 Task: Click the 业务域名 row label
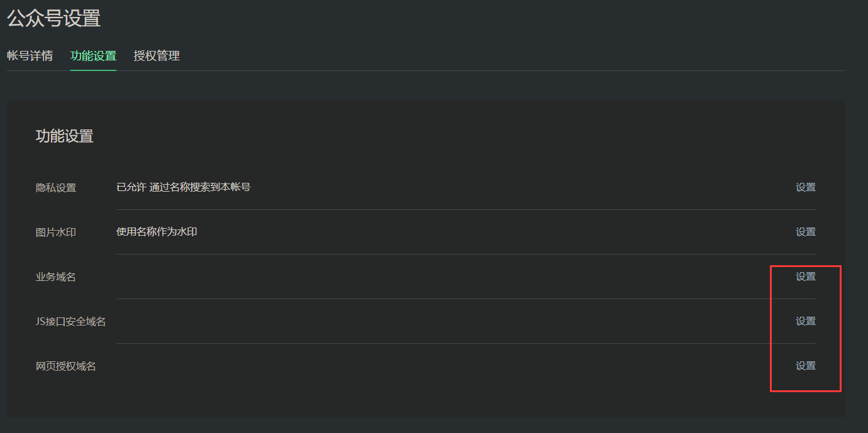click(56, 277)
